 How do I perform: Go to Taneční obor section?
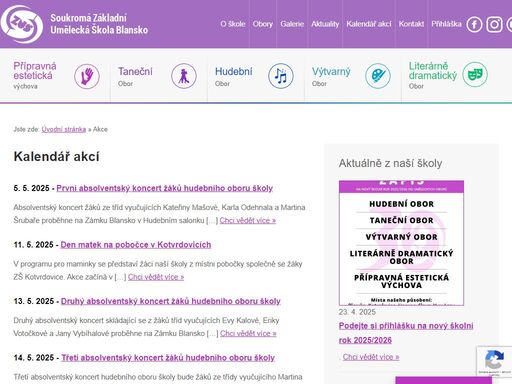coord(135,76)
